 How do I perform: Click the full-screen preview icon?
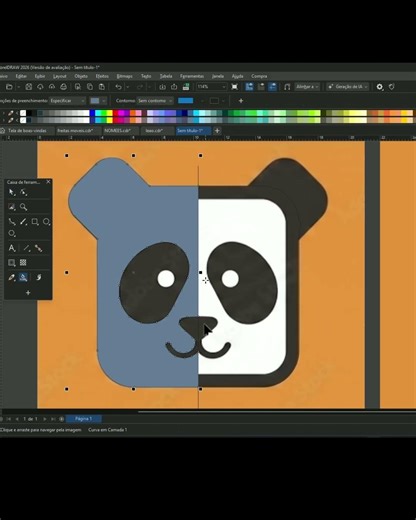point(235,87)
